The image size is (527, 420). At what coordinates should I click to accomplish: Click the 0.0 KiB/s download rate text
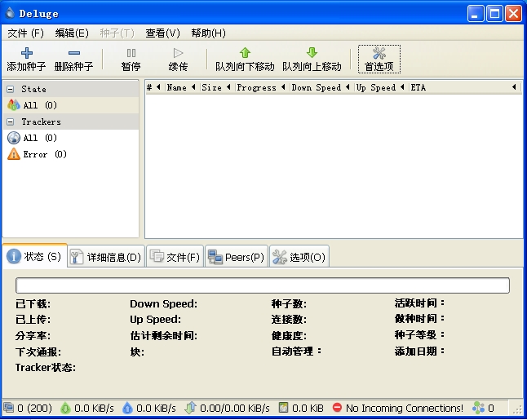coord(94,408)
